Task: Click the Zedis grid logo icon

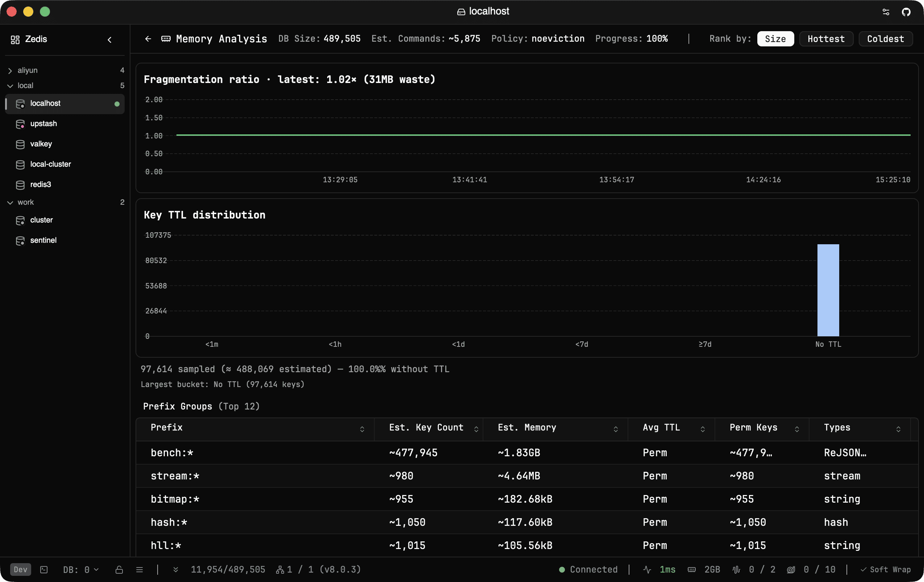Action: tap(15, 40)
